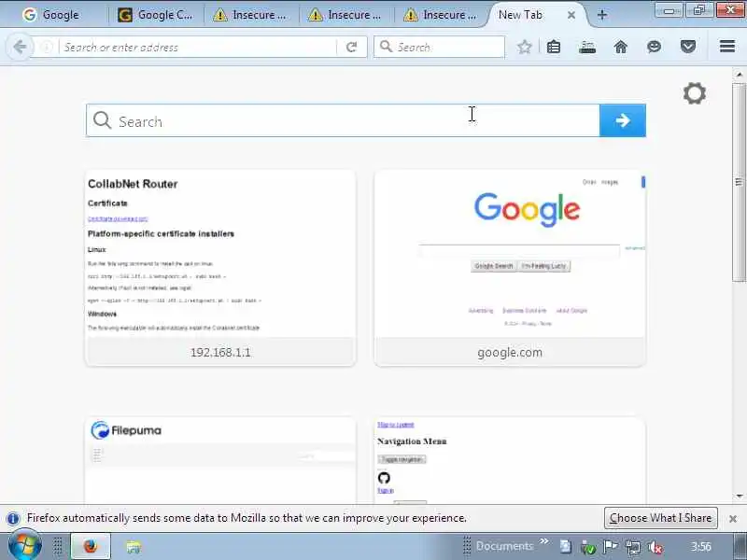This screenshot has height=560, width=747.
Task: Click the toolbar Search box
Action: 439,47
